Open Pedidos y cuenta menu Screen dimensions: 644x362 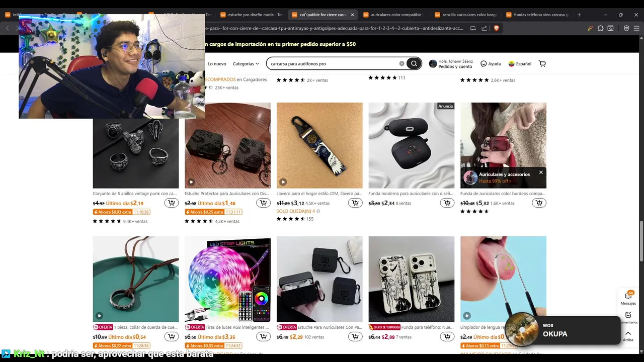click(x=451, y=64)
